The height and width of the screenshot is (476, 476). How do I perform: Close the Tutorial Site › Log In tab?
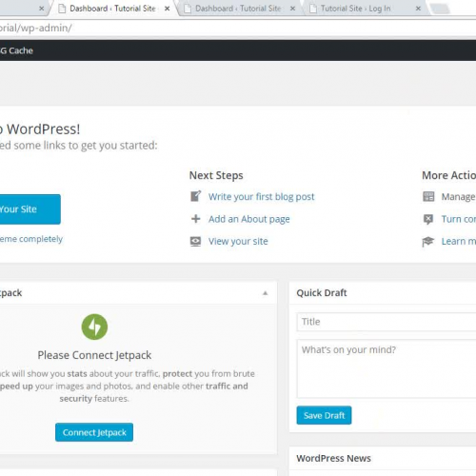(418, 9)
